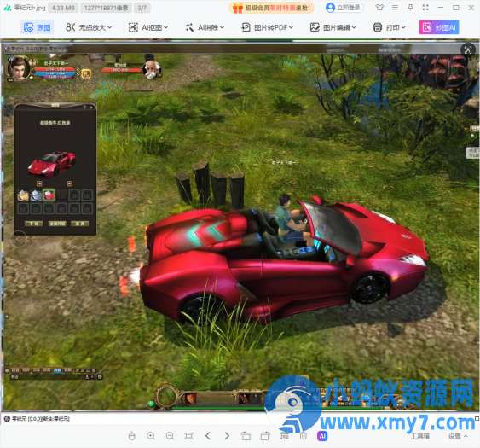The width and height of the screenshot is (480, 448).
Task: Toggle pin window on top
Action: 410,8
